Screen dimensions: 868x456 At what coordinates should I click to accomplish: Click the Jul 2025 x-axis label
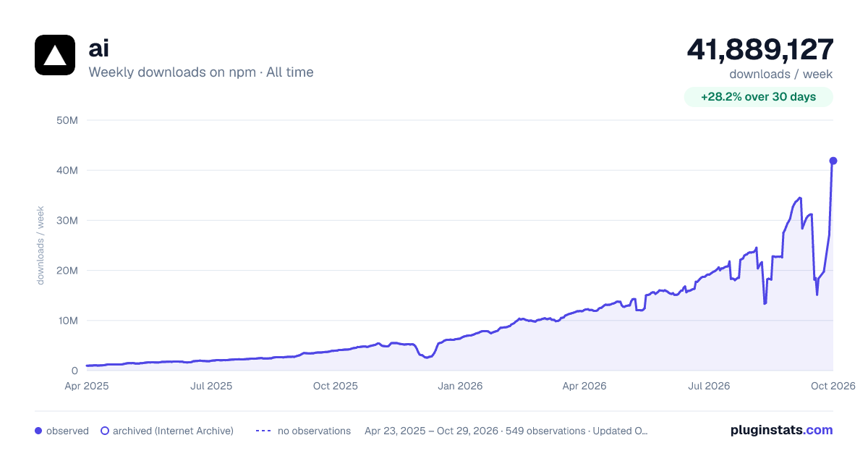pos(211,386)
